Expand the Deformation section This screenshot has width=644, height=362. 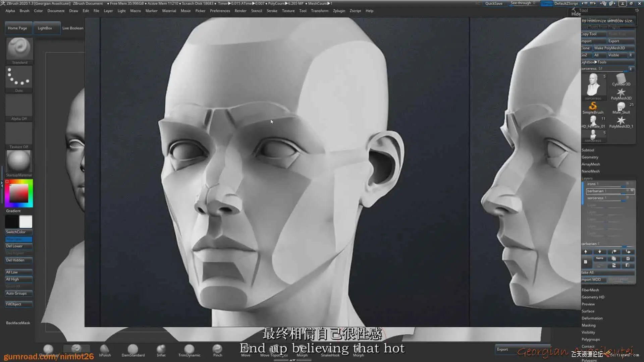coord(592,318)
